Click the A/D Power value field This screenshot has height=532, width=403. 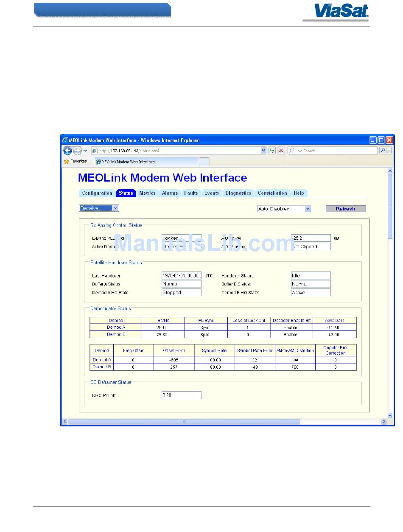click(311, 238)
